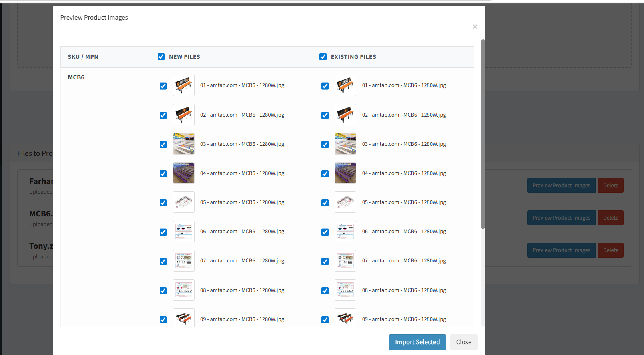Preview Product Images for the MCB6 row
The height and width of the screenshot is (355, 644).
[x=561, y=218]
